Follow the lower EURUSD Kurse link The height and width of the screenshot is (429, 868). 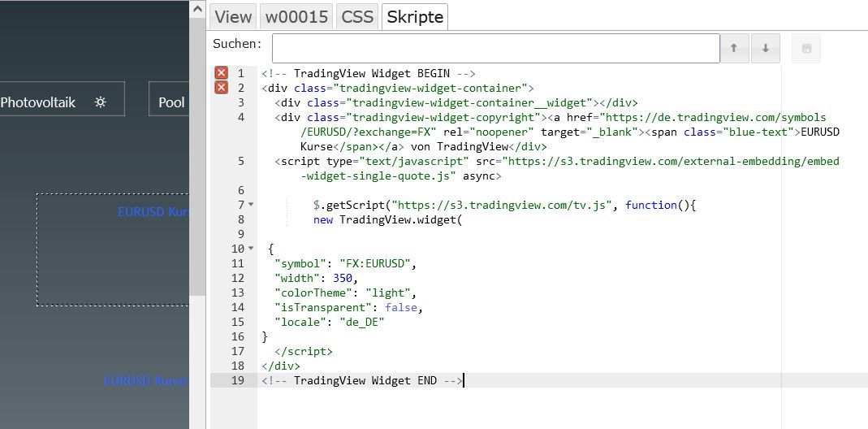pos(146,381)
